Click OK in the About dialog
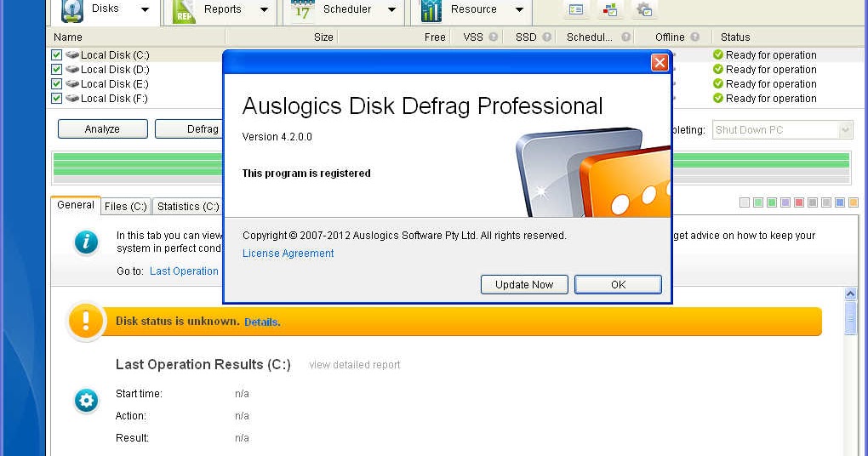The height and width of the screenshot is (456, 868). pos(618,284)
